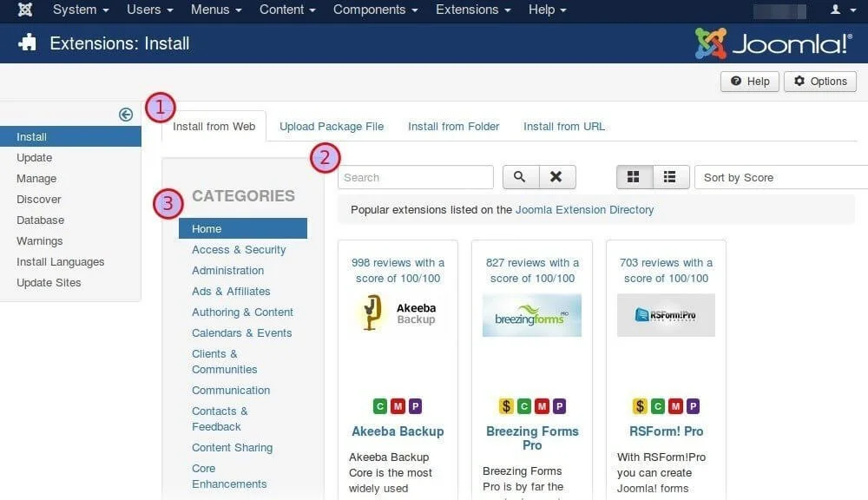This screenshot has height=500, width=868.
Task: Click the P badge on Breezing Forms card
Action: point(559,406)
